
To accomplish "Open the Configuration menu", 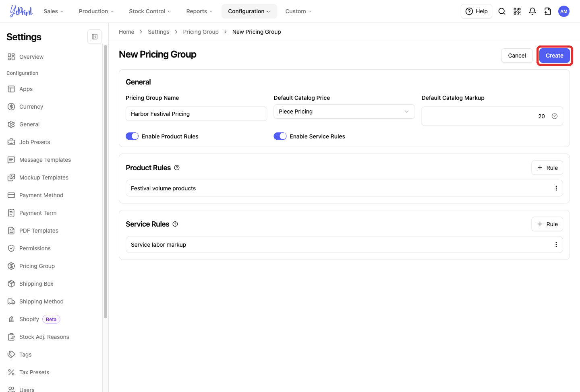I will [249, 11].
